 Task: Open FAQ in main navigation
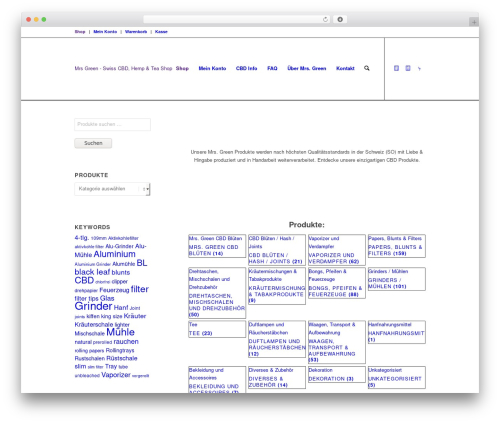point(272,68)
